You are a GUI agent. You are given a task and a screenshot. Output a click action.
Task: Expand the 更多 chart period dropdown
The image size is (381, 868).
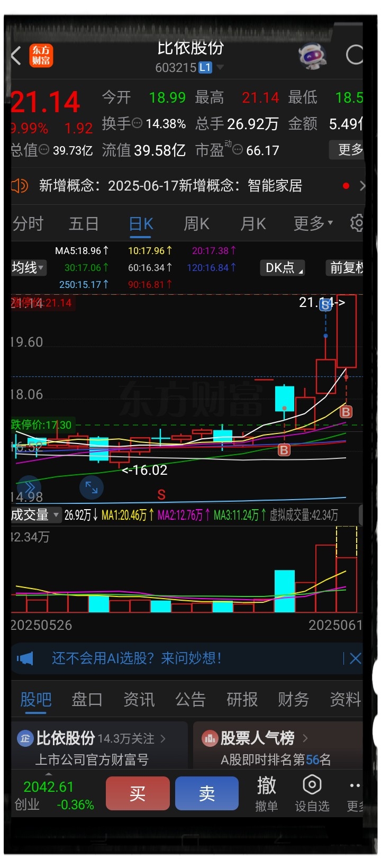pos(313,223)
